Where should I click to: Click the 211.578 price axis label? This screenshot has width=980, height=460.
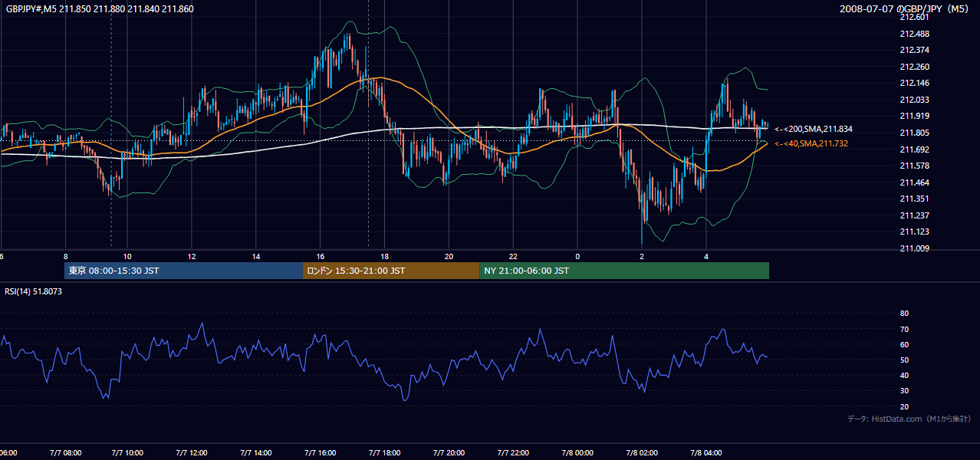click(914, 166)
